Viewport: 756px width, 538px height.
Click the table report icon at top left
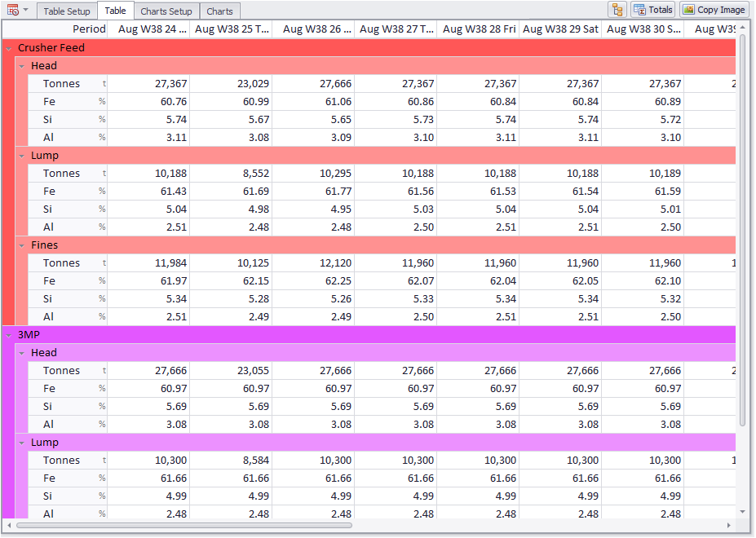coord(12,10)
